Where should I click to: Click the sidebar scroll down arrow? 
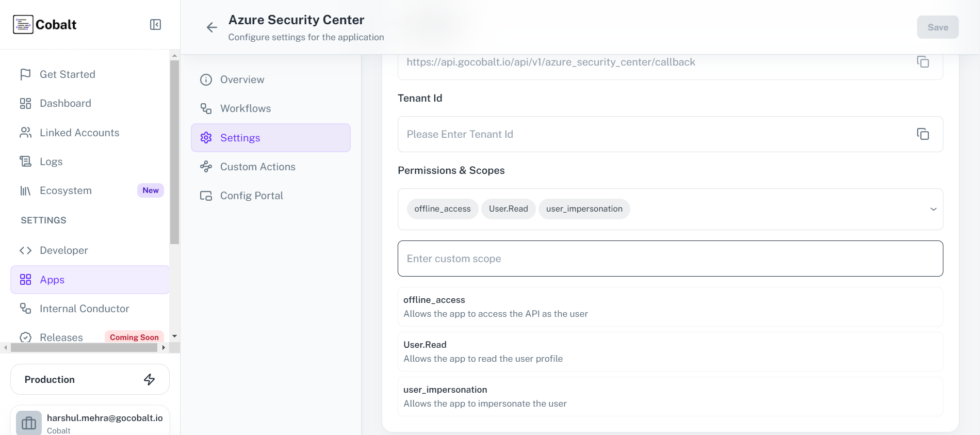pos(174,336)
